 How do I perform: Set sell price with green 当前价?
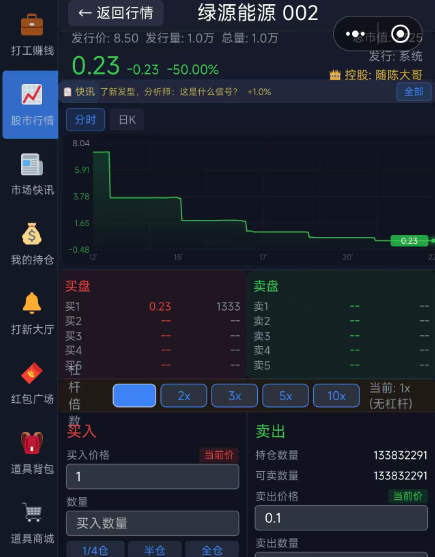[408, 496]
